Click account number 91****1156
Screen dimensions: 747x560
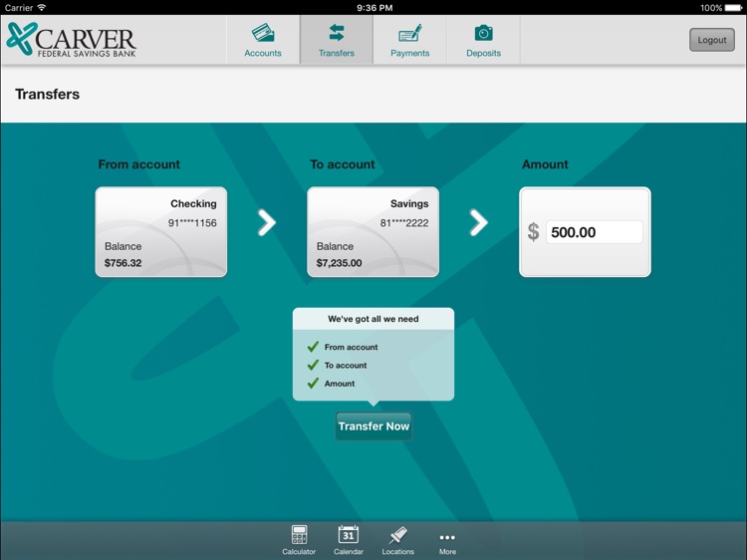pos(192,223)
